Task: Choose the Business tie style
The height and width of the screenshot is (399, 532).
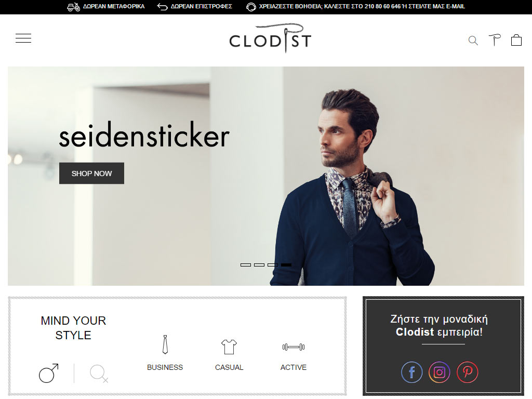Action: [165, 353]
